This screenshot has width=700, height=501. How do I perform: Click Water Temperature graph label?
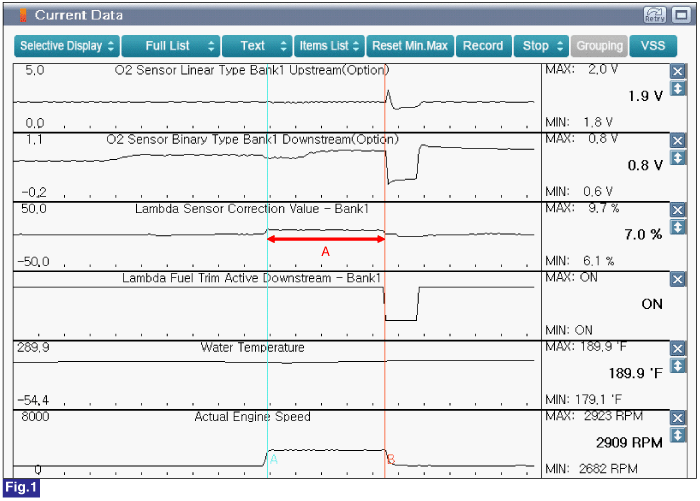click(252, 347)
